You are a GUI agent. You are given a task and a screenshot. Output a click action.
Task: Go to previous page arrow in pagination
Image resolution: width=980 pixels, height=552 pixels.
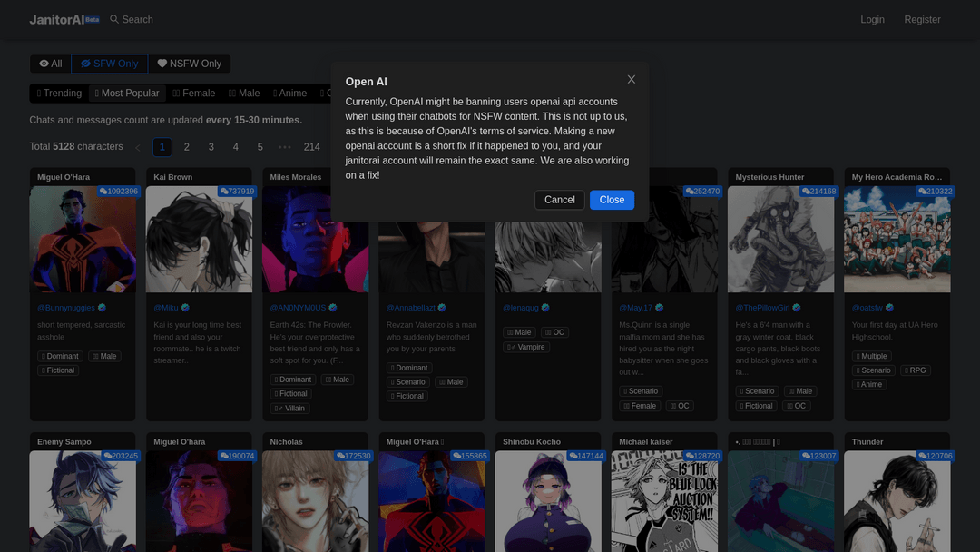coord(138,147)
